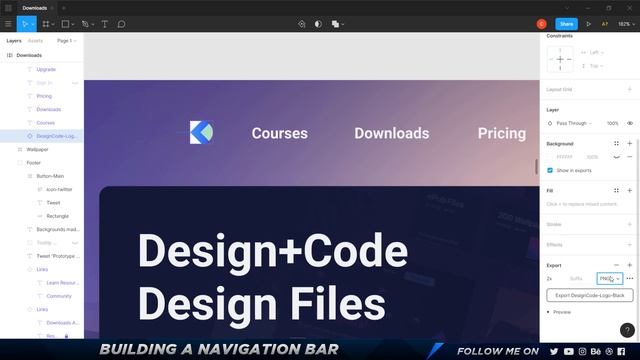Viewport: 640px width, 360px height.
Task: Remove background fill with minus icon
Action: (x=629, y=157)
